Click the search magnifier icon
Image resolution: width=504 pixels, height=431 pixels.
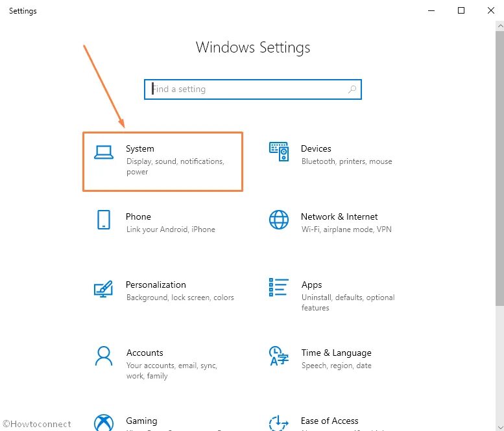click(x=352, y=89)
